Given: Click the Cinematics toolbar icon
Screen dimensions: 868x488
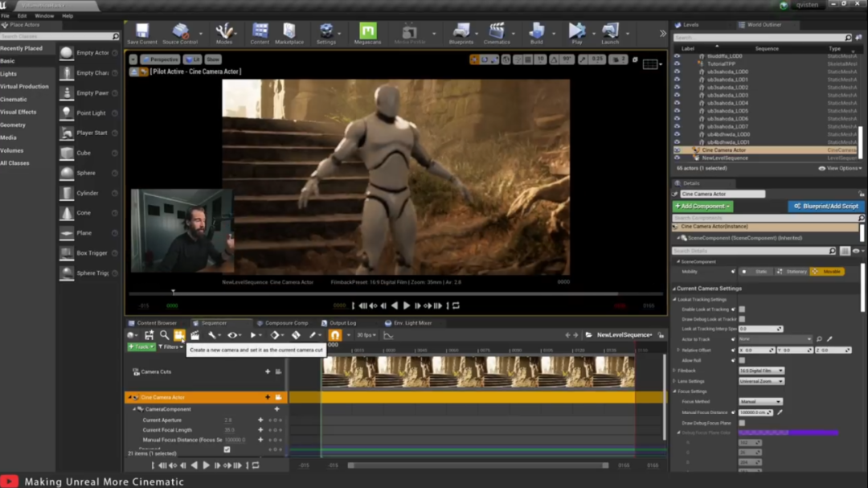Looking at the screenshot, I should pos(497,32).
